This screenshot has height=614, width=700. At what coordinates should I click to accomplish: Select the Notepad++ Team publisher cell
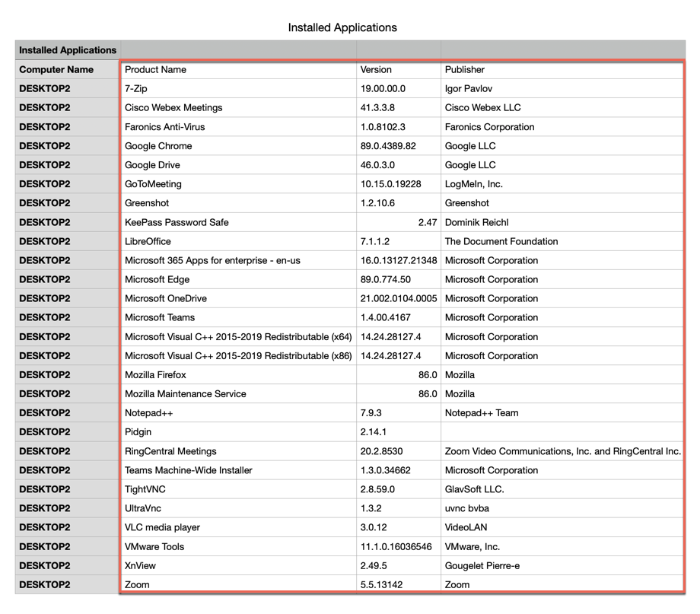pyautogui.click(x=562, y=413)
